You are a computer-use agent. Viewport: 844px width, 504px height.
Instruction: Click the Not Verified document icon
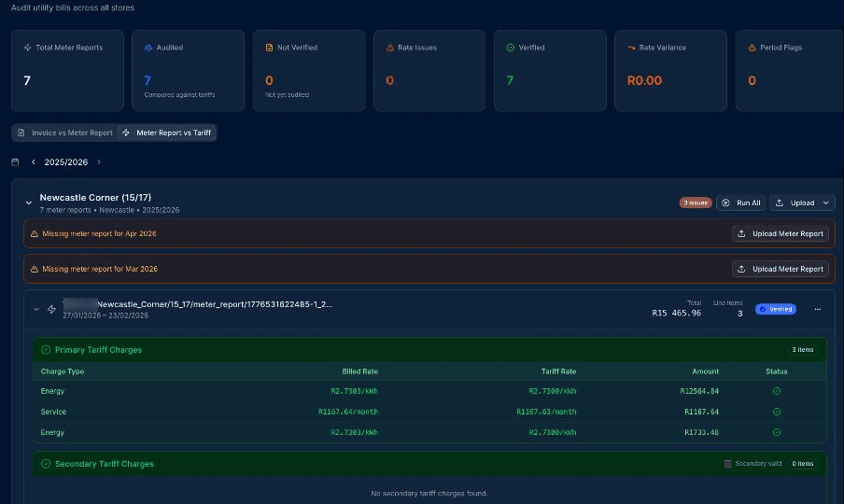tap(269, 48)
